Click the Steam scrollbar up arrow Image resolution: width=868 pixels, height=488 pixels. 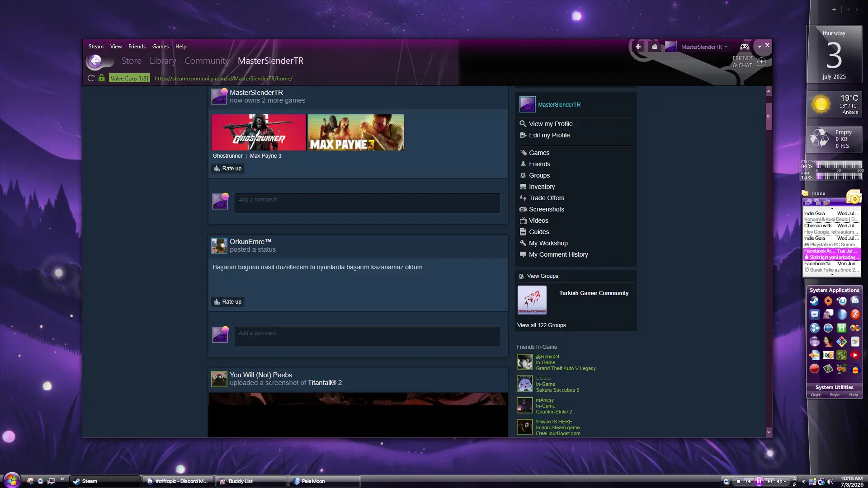[769, 92]
